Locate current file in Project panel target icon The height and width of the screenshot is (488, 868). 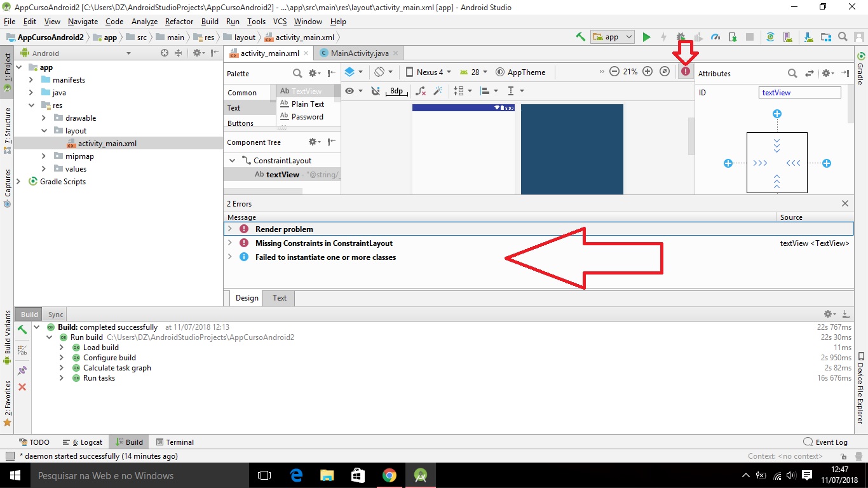point(165,53)
